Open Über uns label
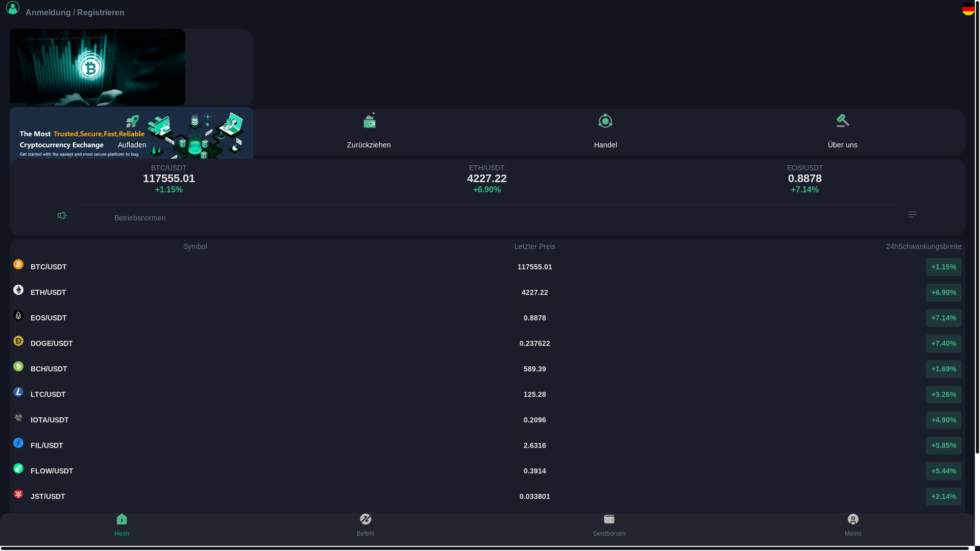 pos(843,145)
